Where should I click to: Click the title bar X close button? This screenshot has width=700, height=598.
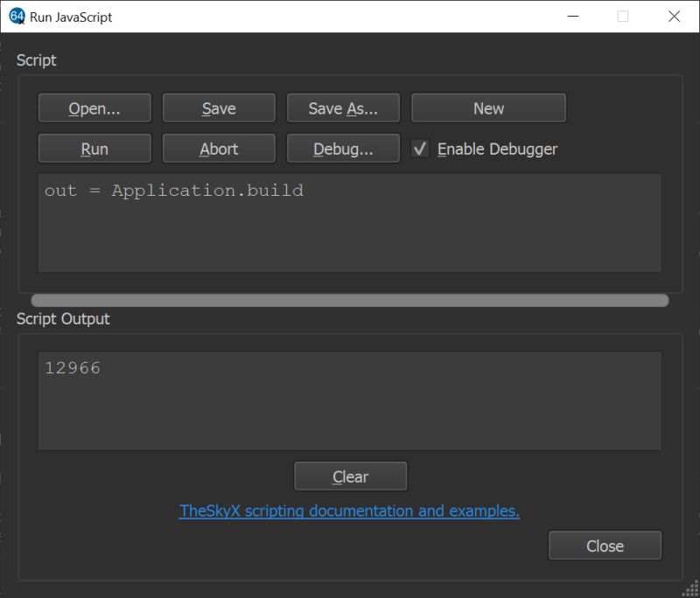click(674, 17)
